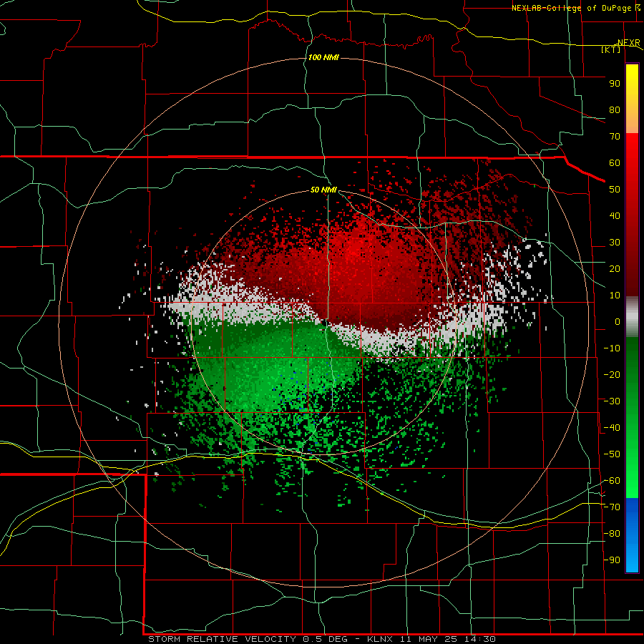Click the "-70" value on velocity scale
This screenshot has width=644, height=644.
pyautogui.click(x=612, y=507)
